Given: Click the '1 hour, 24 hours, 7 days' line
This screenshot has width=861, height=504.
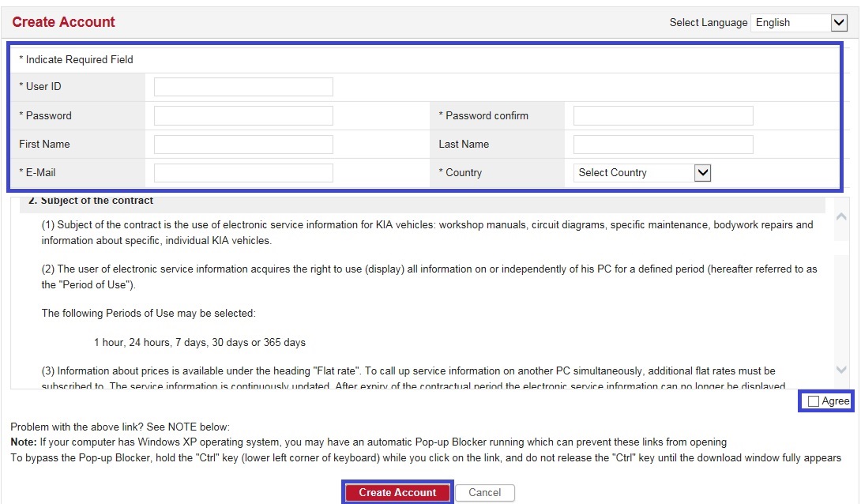Looking at the screenshot, I should (199, 343).
